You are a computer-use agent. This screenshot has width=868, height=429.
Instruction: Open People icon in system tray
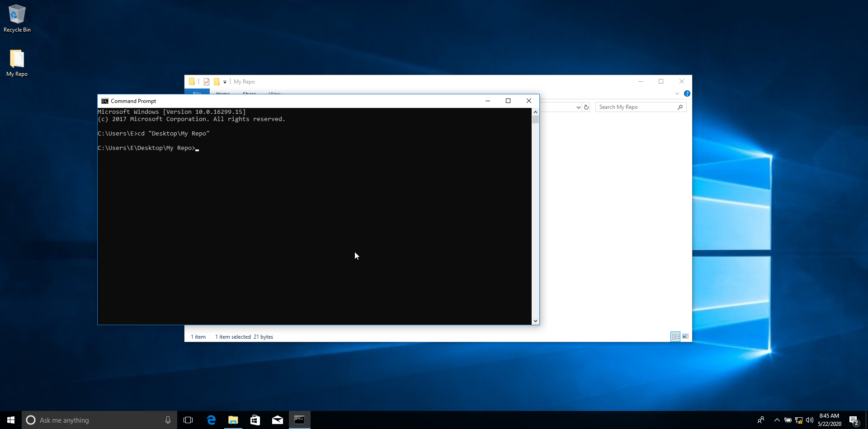pos(761,420)
